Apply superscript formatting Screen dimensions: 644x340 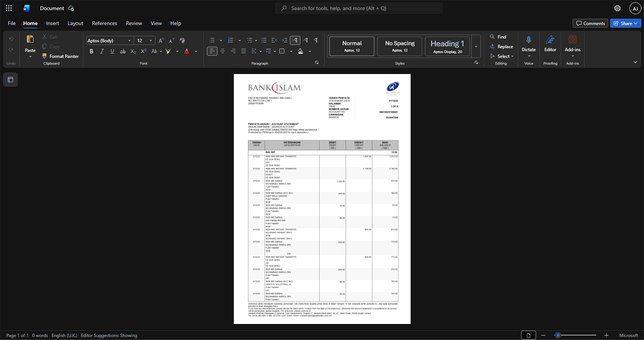coord(143,51)
